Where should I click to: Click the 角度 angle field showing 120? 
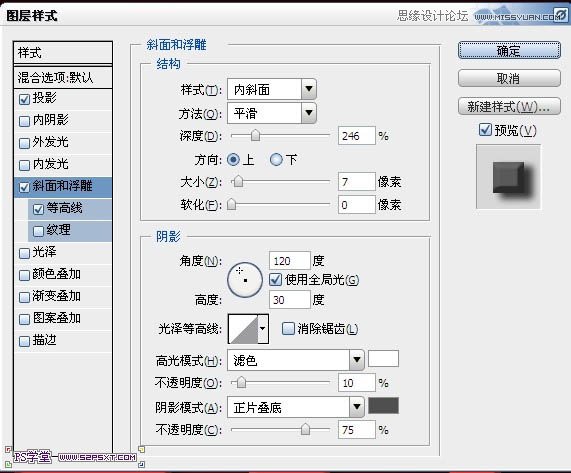(290, 261)
